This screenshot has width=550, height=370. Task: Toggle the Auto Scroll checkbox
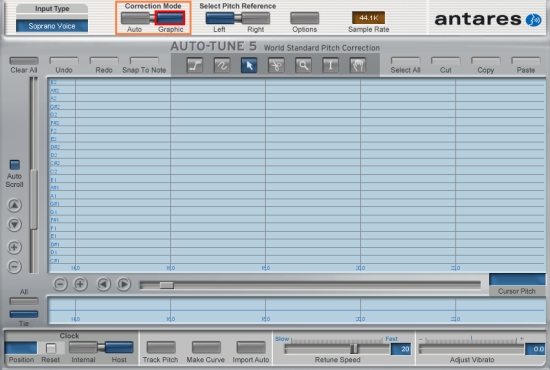(15, 164)
